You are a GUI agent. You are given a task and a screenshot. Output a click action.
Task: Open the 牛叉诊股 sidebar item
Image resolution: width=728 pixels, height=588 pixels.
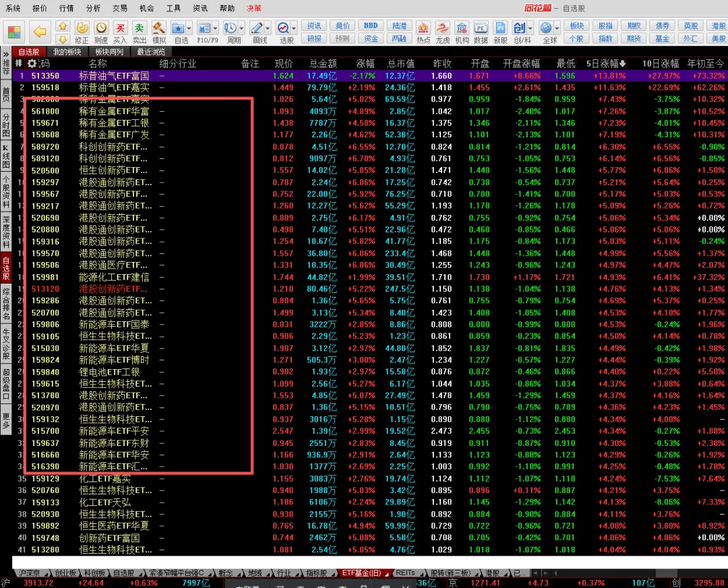5,344
